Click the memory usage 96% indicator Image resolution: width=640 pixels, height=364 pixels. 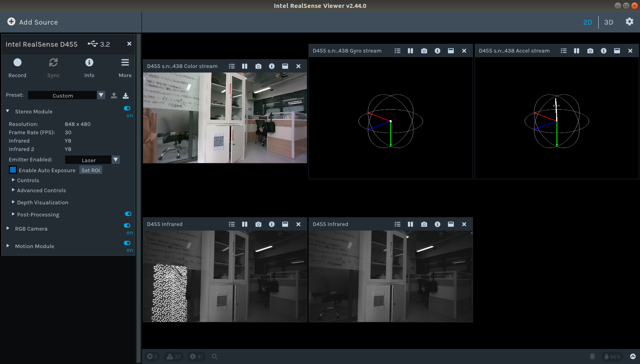[612, 356]
